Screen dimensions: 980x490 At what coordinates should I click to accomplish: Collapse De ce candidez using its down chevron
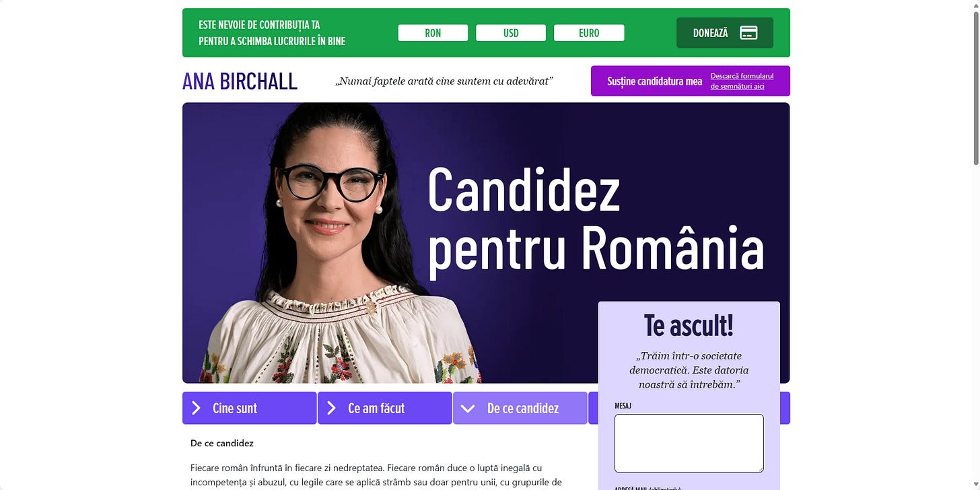click(467, 409)
